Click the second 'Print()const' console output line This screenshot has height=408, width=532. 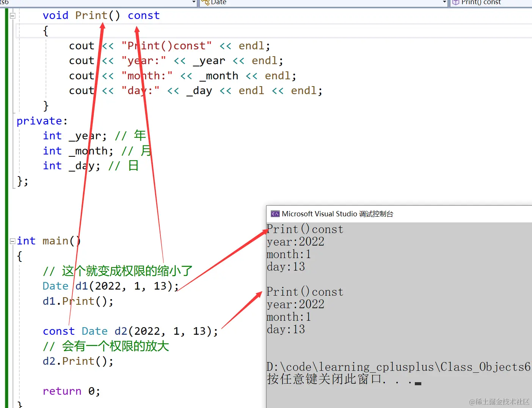(x=305, y=292)
